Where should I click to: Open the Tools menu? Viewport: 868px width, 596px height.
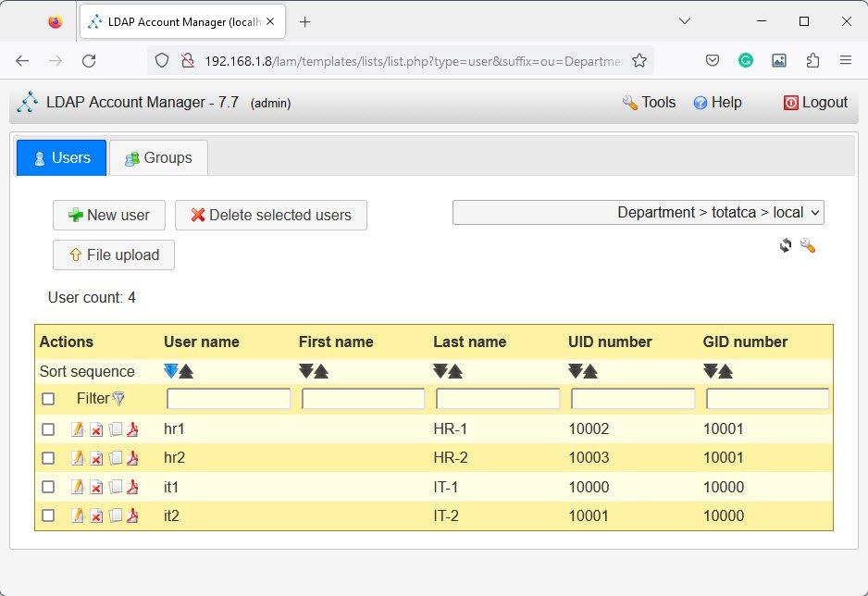649,103
